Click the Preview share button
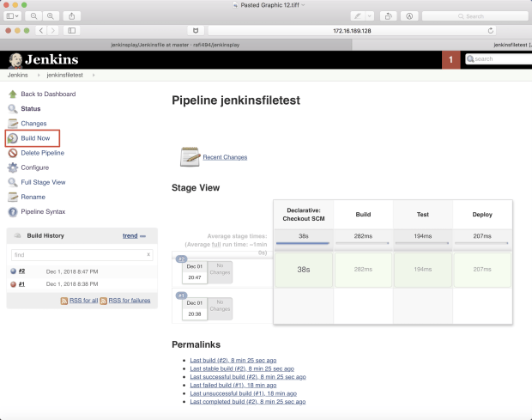 click(x=71, y=16)
